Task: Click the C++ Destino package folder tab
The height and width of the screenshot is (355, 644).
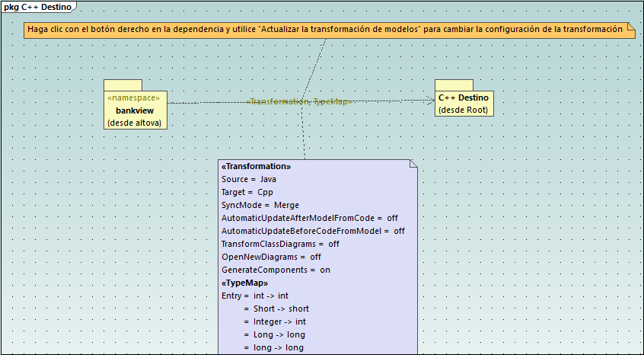Action: [454, 85]
